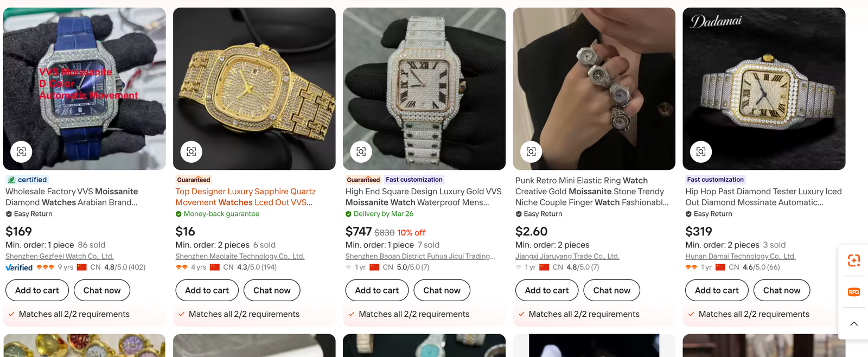
Task: Add the $747 square watch to cart
Action: pyautogui.click(x=376, y=290)
